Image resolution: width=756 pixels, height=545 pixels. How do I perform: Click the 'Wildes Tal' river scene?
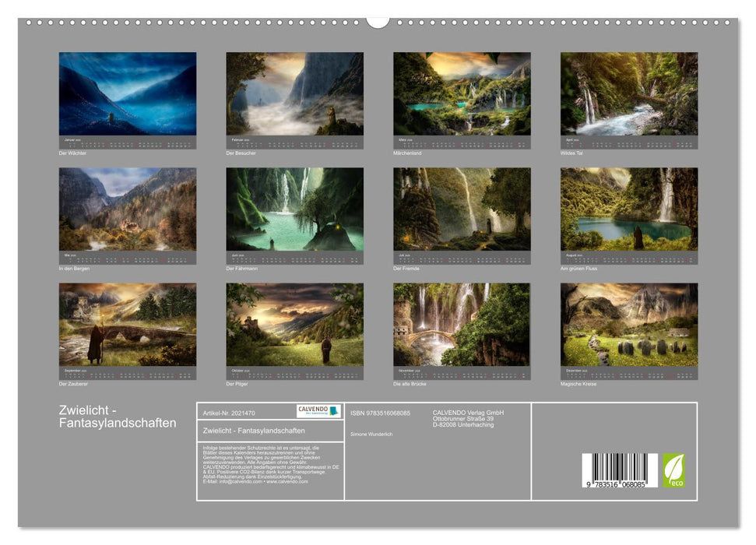pyautogui.click(x=631, y=93)
